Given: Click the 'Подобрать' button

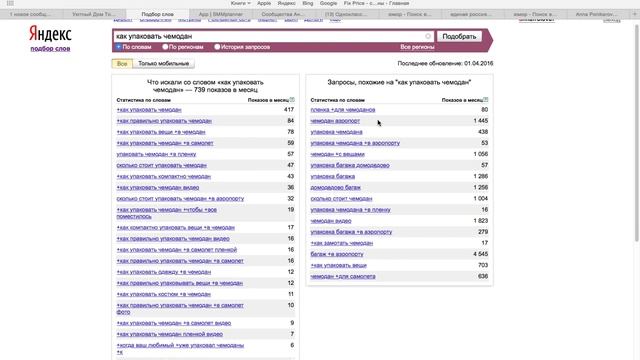Looking at the screenshot, I should pyautogui.click(x=459, y=36).
